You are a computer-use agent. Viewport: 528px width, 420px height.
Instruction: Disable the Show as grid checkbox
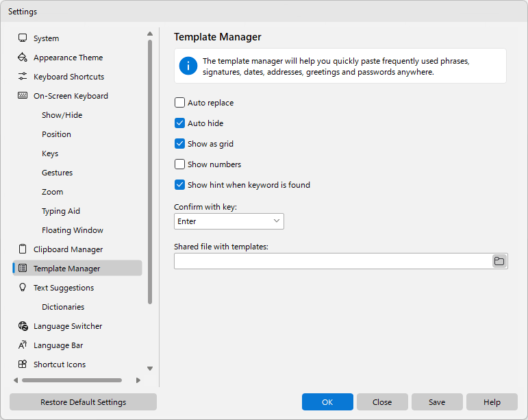180,143
